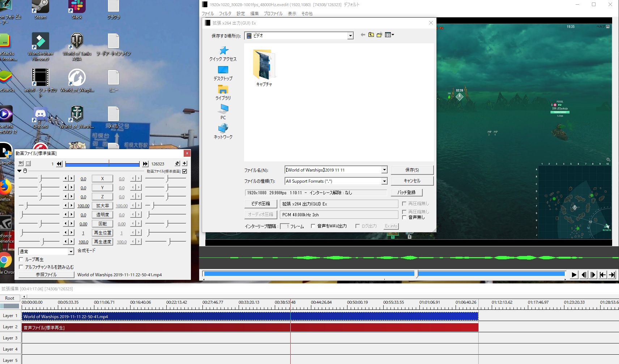Click the cycle arrows icon in settings dialog

pos(177,164)
